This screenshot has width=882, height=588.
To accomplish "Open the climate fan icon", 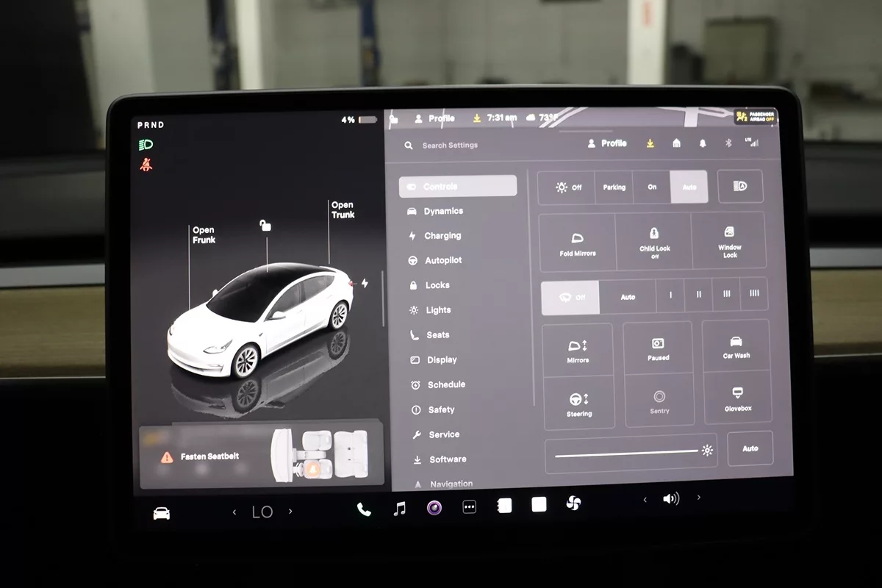I will pyautogui.click(x=573, y=503).
